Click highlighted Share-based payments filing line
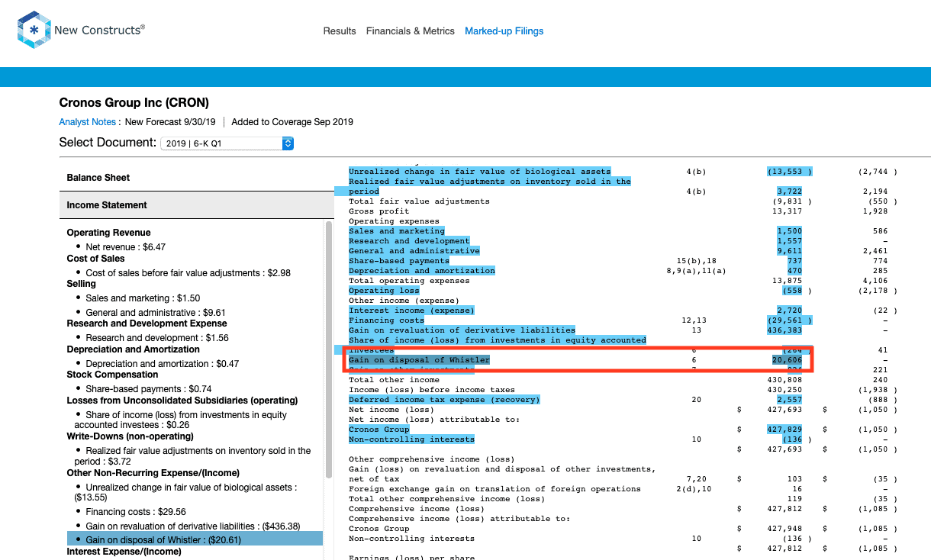931x560 pixels. click(x=399, y=261)
